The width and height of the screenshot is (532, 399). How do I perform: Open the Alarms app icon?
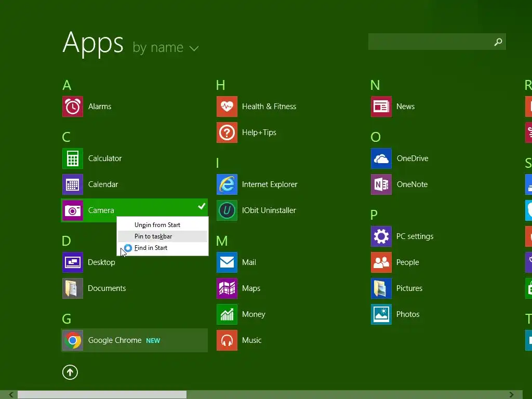pos(73,107)
